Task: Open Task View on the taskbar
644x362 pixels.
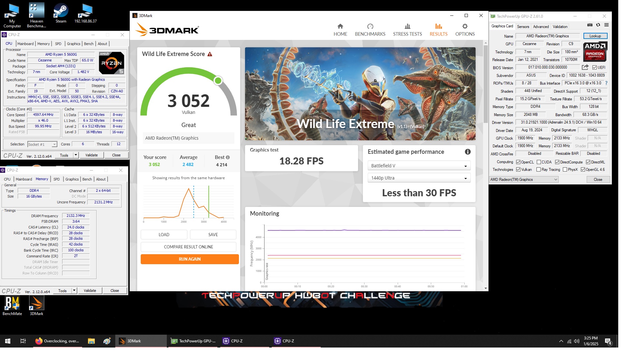Action: 23,341
